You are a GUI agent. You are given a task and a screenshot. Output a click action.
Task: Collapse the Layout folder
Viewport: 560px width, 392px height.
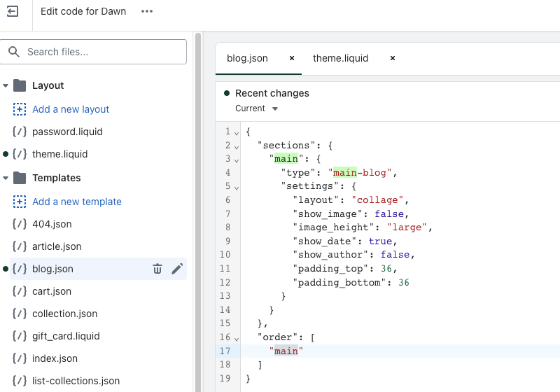pyautogui.click(x=6, y=85)
